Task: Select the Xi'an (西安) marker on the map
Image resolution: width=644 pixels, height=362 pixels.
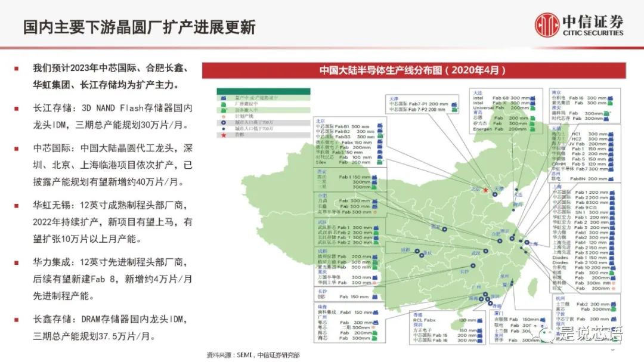Action: tap(444, 229)
